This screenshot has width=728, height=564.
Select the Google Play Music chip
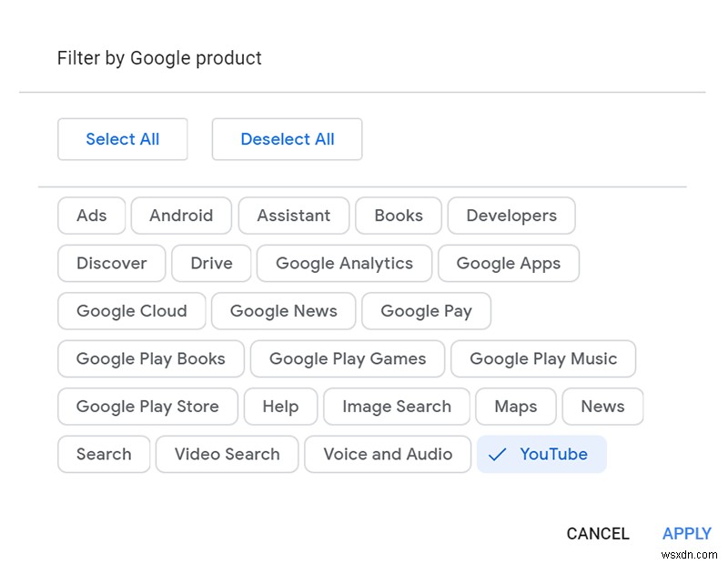[543, 358]
